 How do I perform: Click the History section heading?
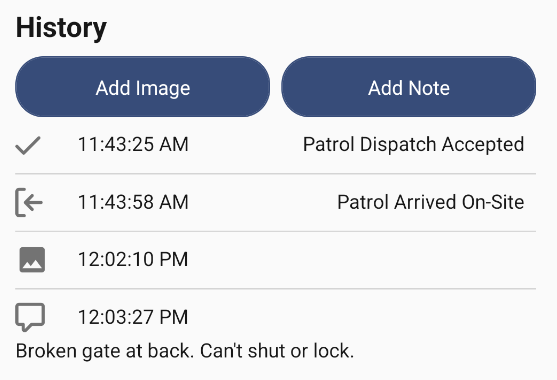pos(61,28)
